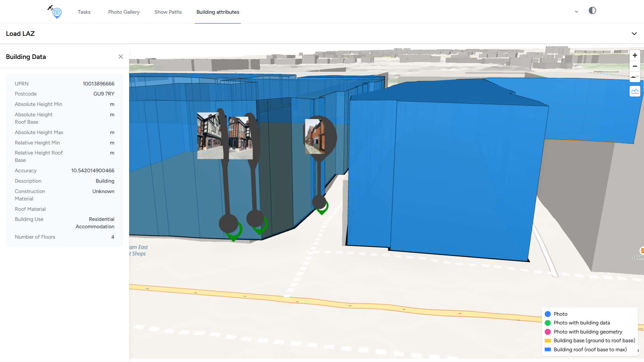The width and height of the screenshot is (644, 362).
Task: Open the user dropdown in header
Action: tap(576, 12)
